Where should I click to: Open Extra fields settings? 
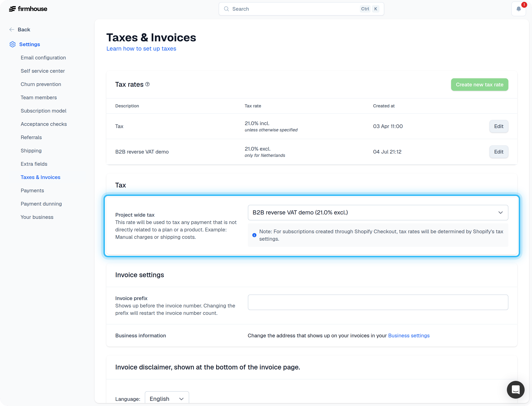point(34,164)
